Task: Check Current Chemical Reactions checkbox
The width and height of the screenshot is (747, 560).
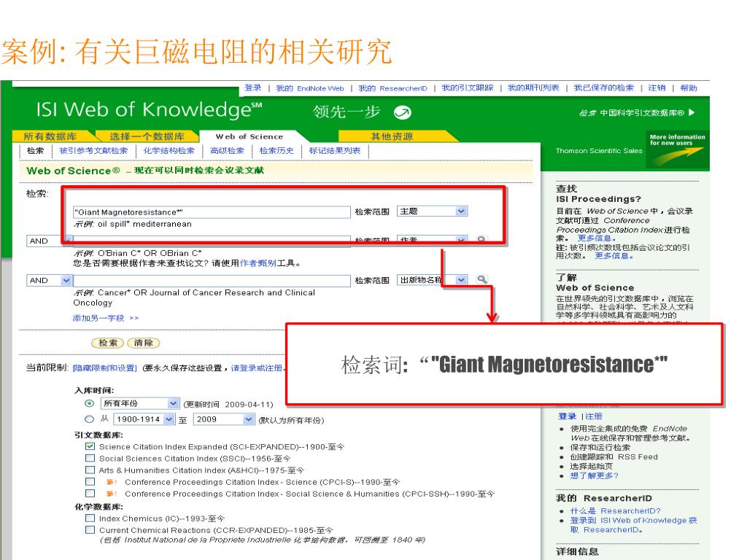Action: [x=90, y=529]
